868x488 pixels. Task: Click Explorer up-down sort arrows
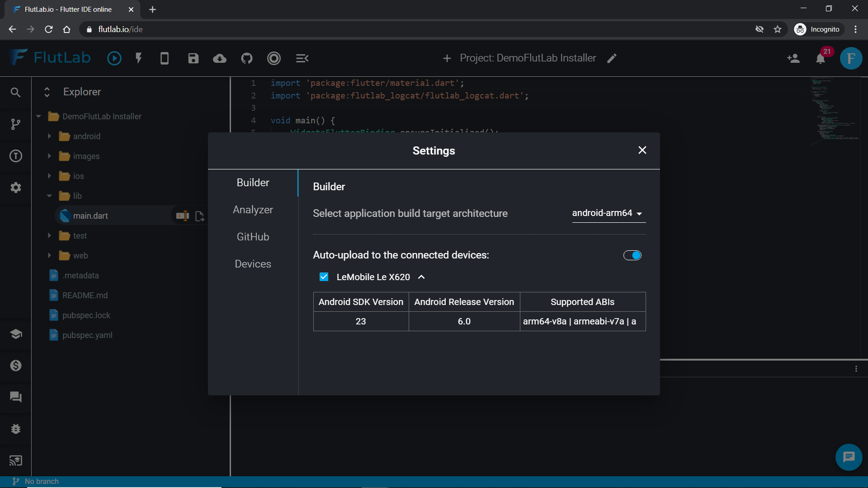point(47,92)
